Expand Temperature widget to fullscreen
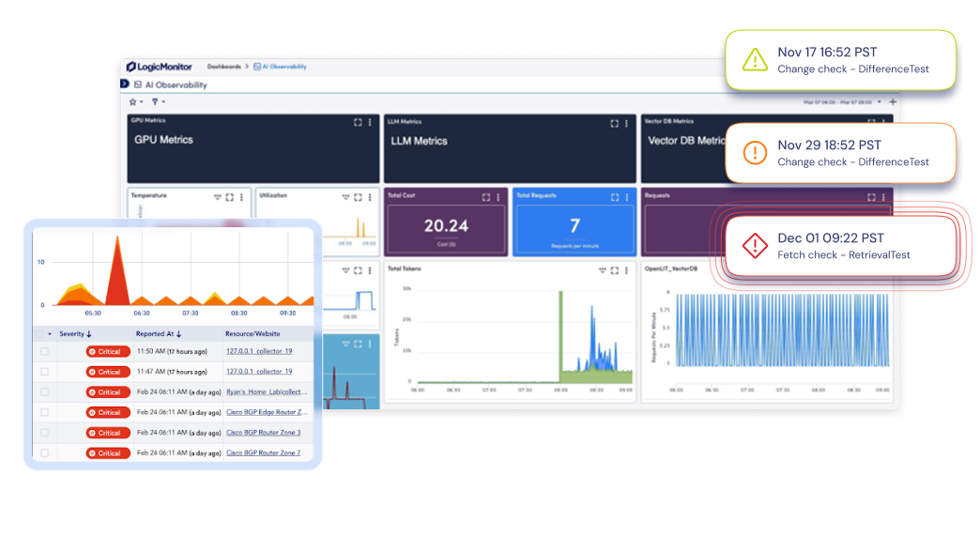Screen dimensions: 980x552 229,197
